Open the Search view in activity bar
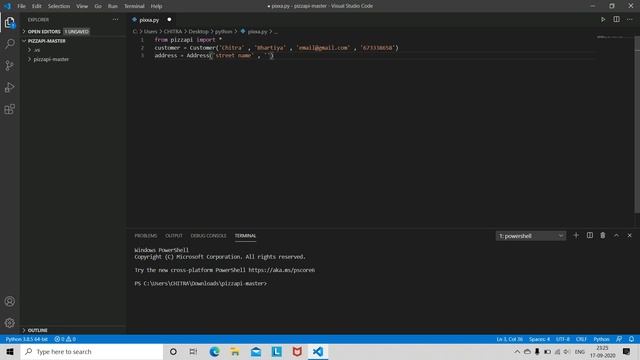Viewport: 640px width, 360px height. point(10,44)
